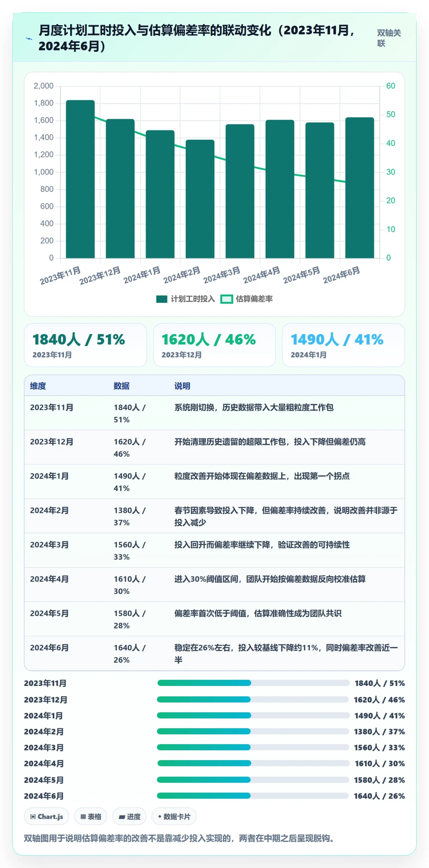429x868 pixels.
Task: Click the 2024年2月 progress bar
Action: (253, 731)
